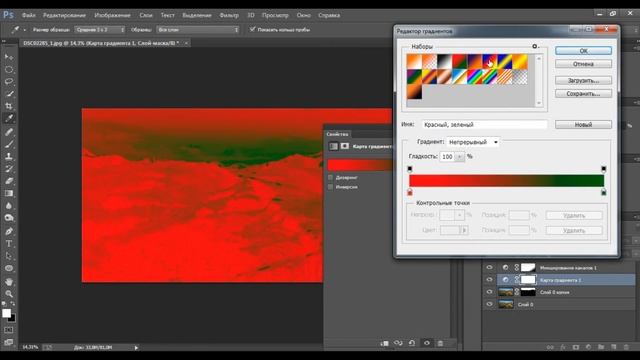Open the sample size dropdown
This screenshot has width=640, height=360.
click(100, 30)
